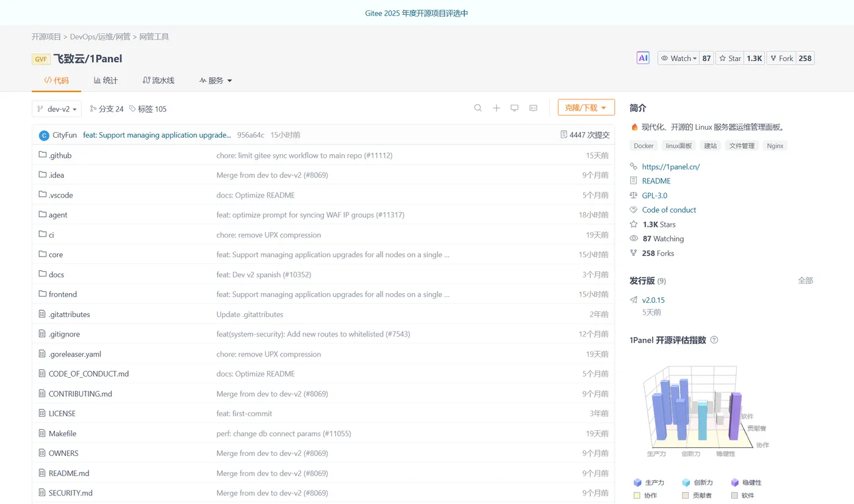
Task: Open the 克隆/下载 dropdown
Action: (586, 107)
